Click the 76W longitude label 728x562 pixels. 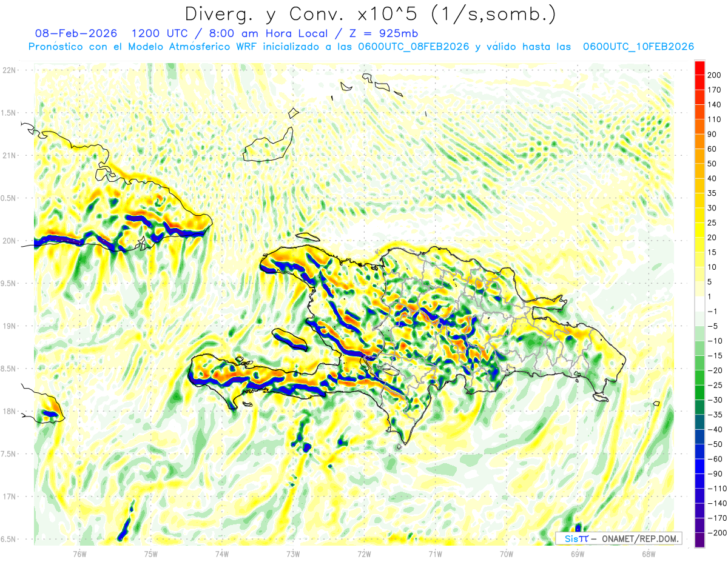[80, 554]
